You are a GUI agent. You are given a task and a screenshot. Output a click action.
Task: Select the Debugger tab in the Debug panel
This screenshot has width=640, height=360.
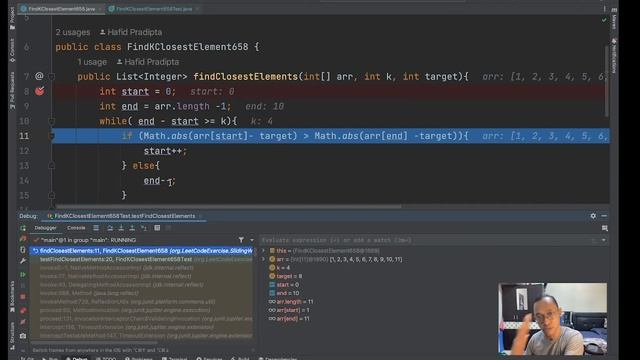point(45,228)
